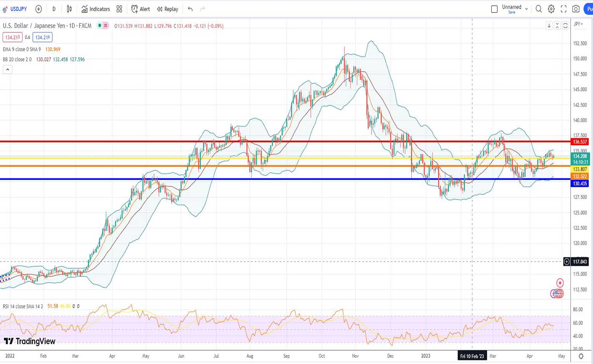The image size is (593, 364).
Task: Open chart settings gear in top toolbar
Action: [x=551, y=9]
